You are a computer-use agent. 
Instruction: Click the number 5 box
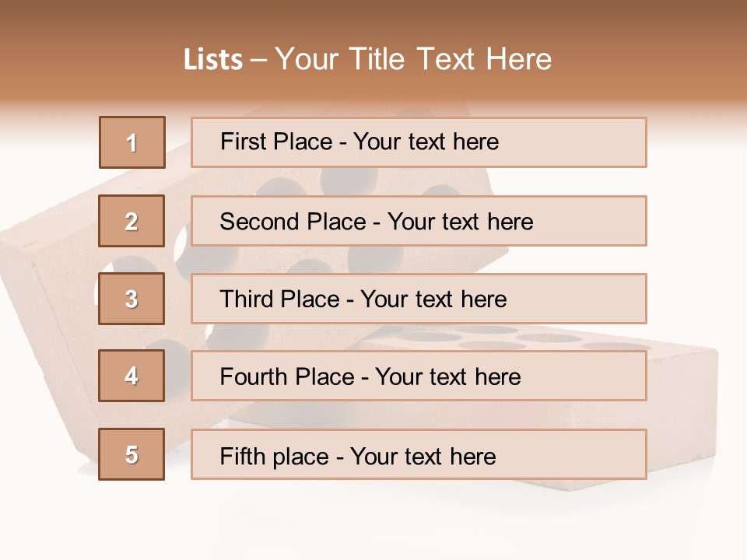[132, 455]
